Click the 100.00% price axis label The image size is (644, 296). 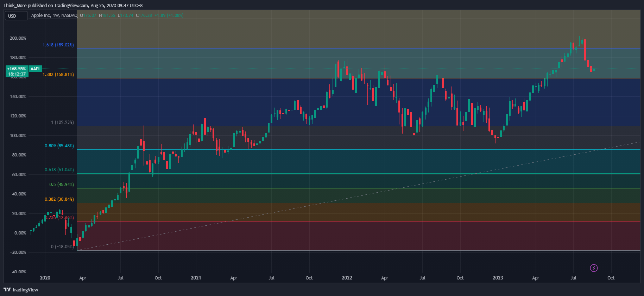point(18,136)
